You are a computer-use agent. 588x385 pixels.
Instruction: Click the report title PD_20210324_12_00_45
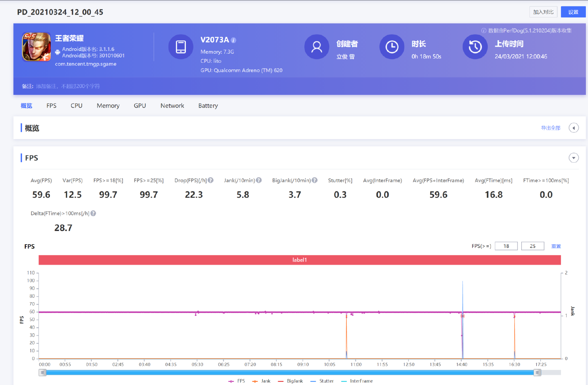[60, 12]
